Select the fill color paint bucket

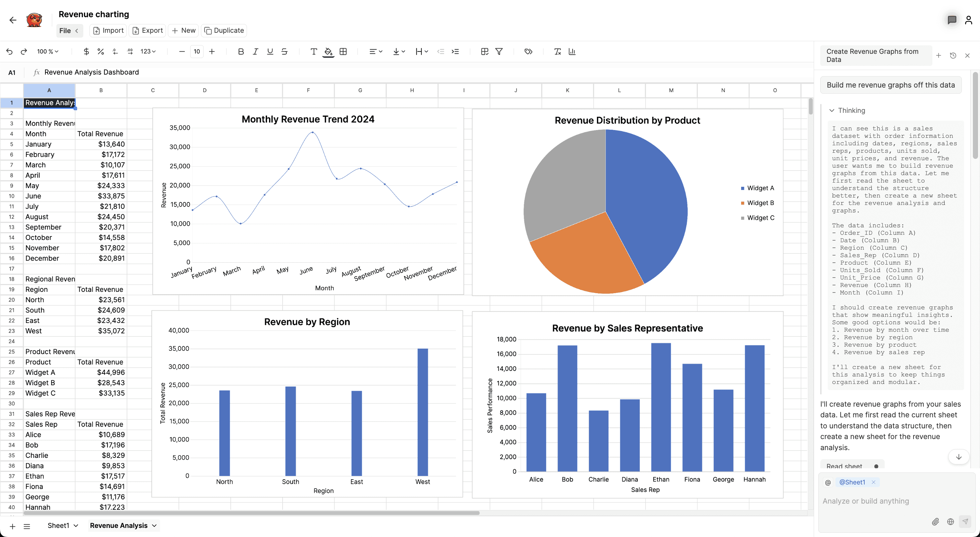(328, 51)
